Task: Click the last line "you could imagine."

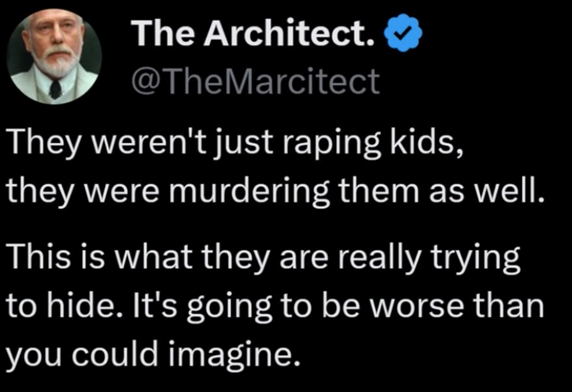Action: (x=153, y=354)
